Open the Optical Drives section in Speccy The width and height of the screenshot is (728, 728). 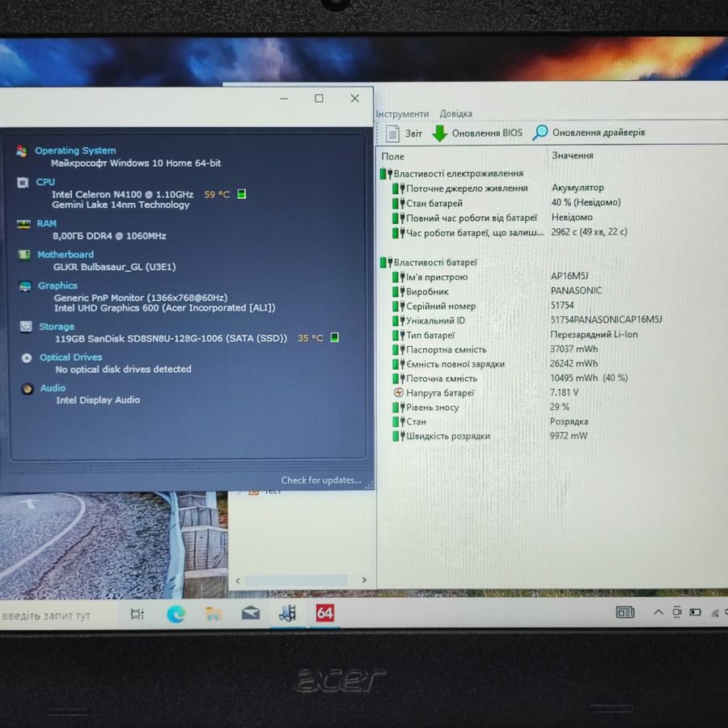click(71, 357)
